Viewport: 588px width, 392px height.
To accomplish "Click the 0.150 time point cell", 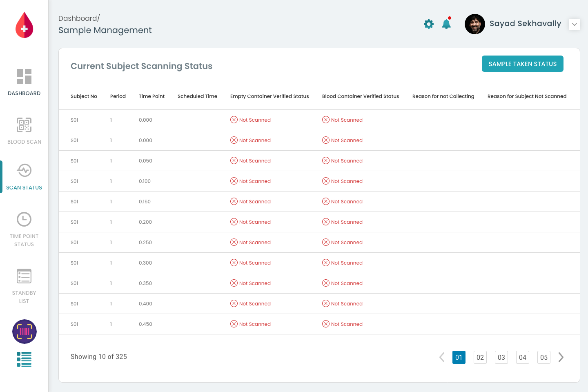I will point(145,202).
